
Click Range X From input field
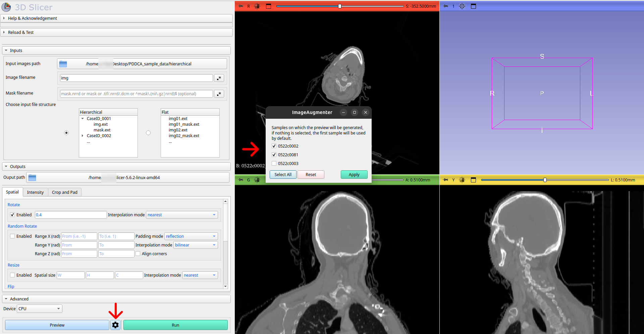(79, 236)
